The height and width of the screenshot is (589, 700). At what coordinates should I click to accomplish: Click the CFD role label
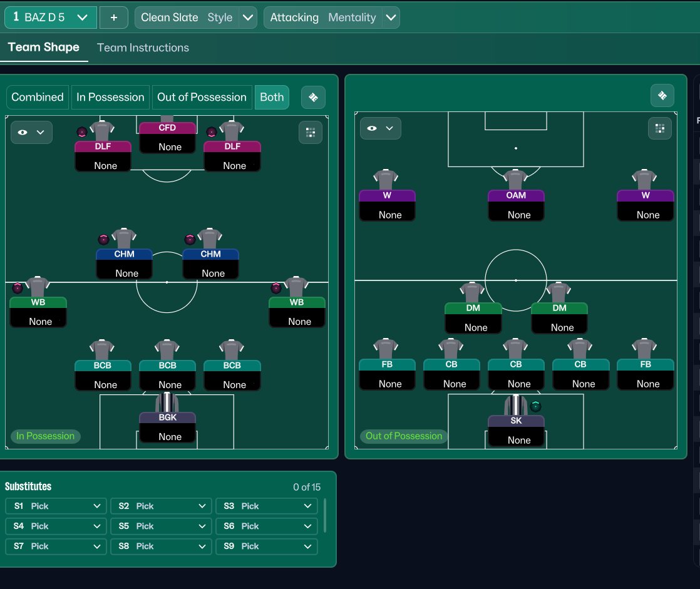point(167,128)
